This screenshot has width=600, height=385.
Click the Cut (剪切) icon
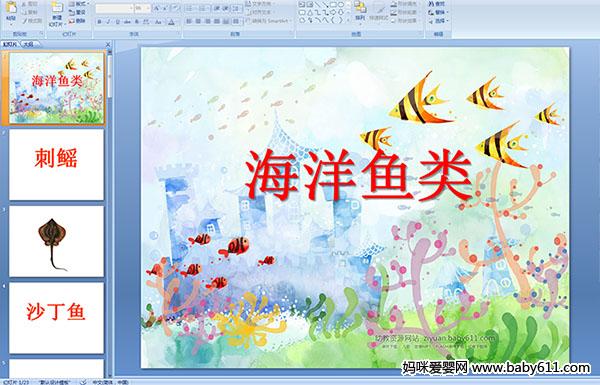click(24, 4)
